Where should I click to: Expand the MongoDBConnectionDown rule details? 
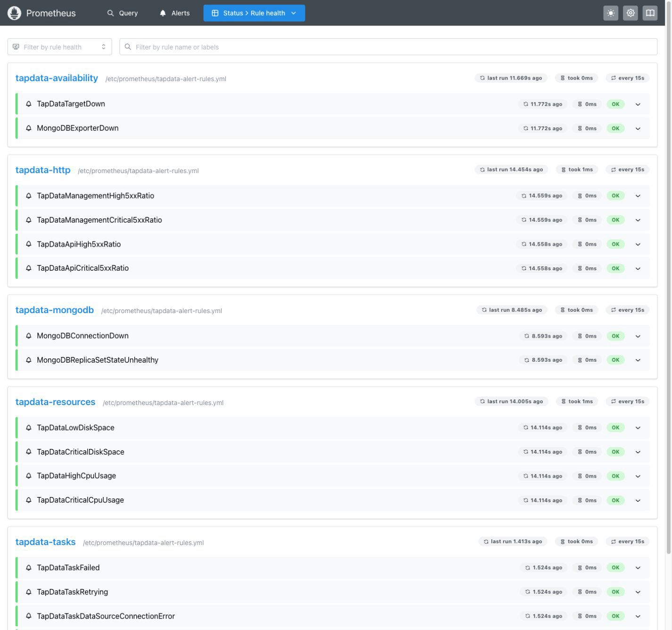638,336
